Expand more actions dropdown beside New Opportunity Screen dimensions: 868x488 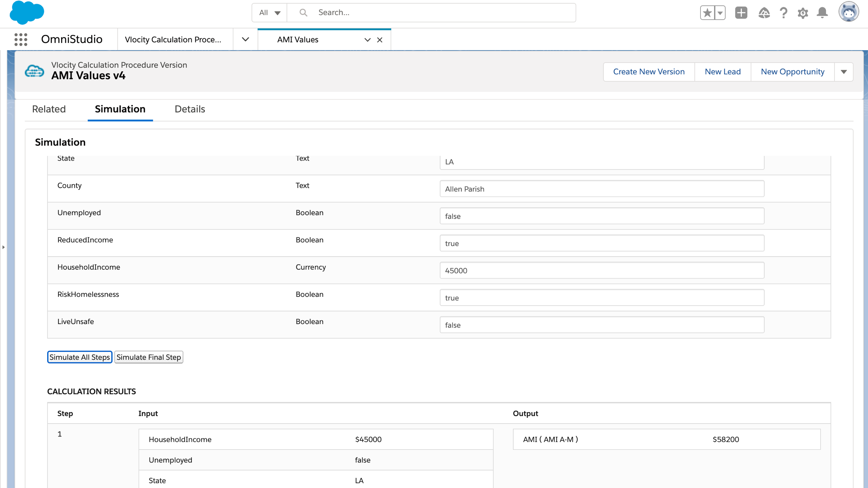844,72
